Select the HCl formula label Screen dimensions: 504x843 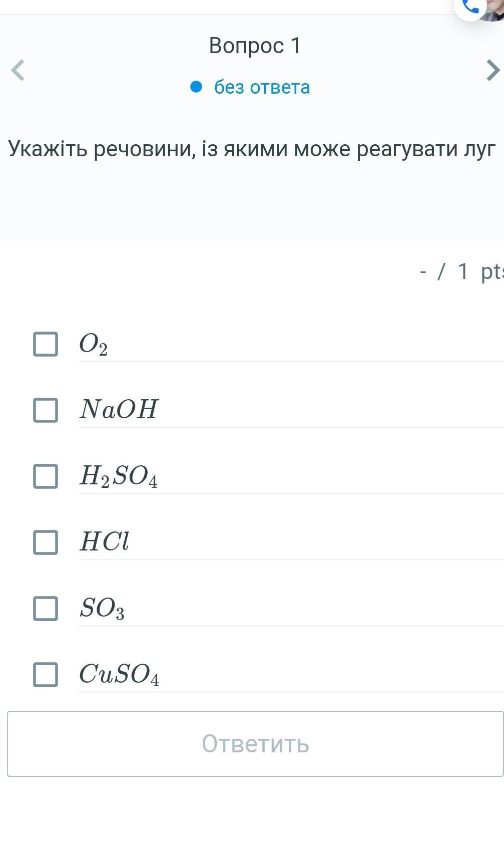tap(104, 541)
